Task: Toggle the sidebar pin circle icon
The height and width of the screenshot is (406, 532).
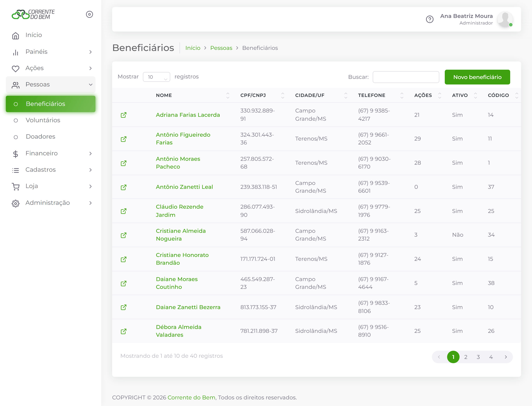Action: click(89, 14)
